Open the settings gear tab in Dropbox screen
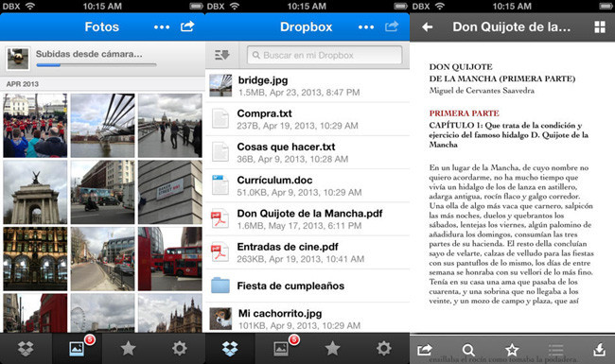Screen dimensions: 615x364 tap(383, 348)
